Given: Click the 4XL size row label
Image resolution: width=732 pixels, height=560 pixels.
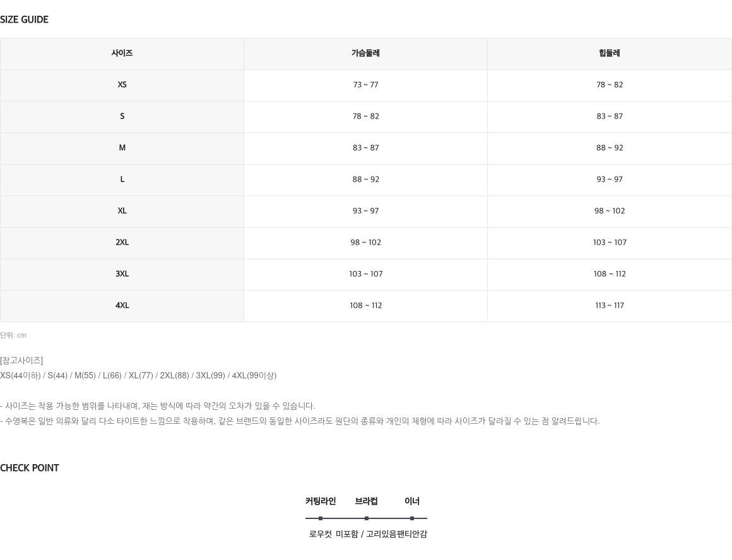Looking at the screenshot, I should point(122,306).
